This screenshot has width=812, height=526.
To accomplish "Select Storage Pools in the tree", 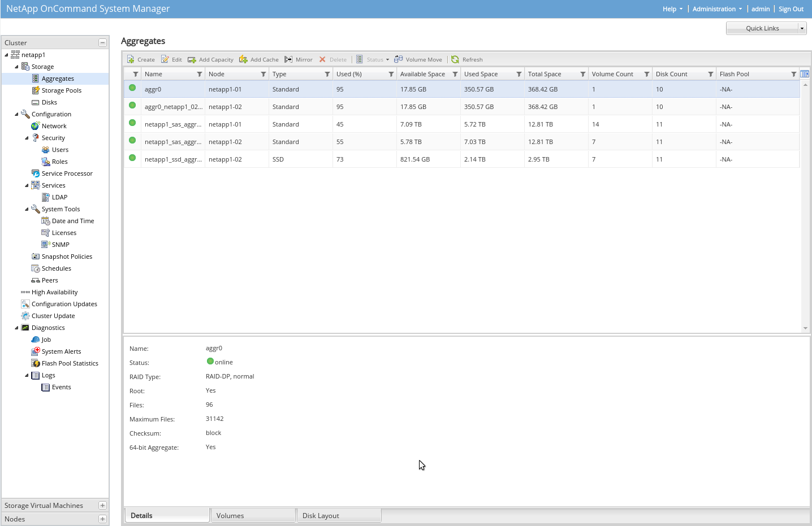I will click(x=61, y=90).
